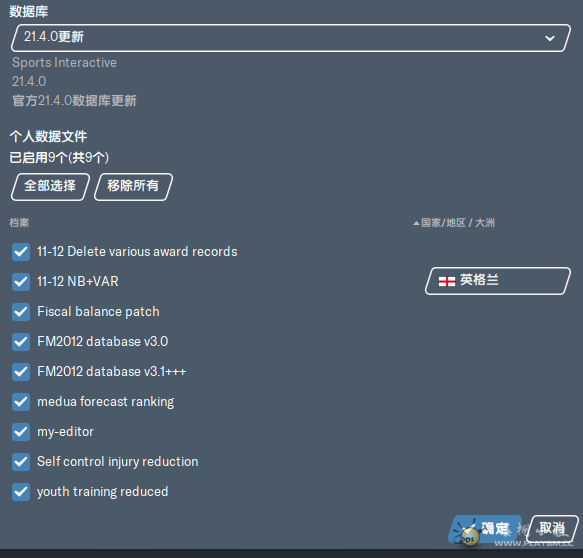Click the 全部选择 button
This screenshot has height=558, width=583.
50,187
